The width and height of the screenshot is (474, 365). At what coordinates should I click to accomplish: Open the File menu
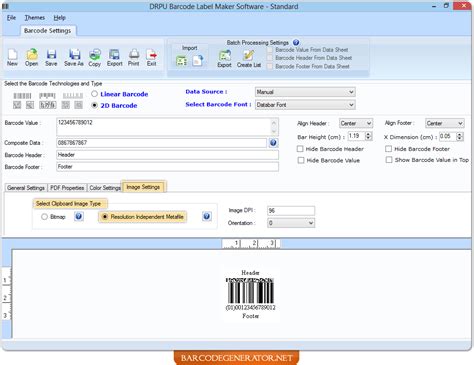(x=11, y=18)
